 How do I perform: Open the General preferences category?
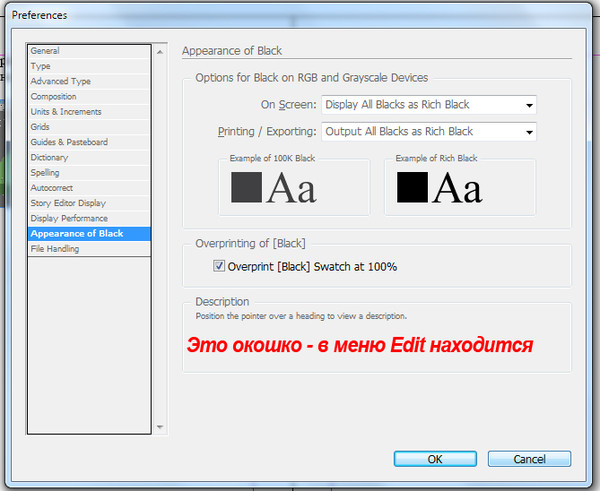[89, 51]
